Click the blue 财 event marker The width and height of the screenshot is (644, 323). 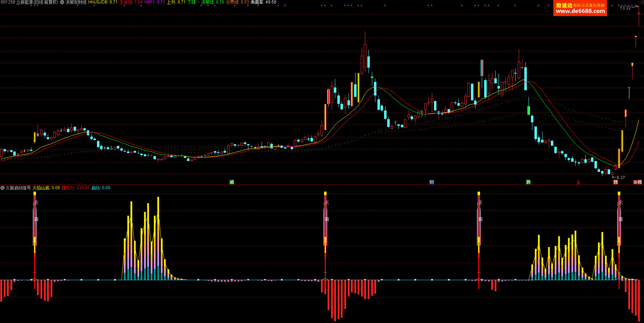(x=432, y=182)
